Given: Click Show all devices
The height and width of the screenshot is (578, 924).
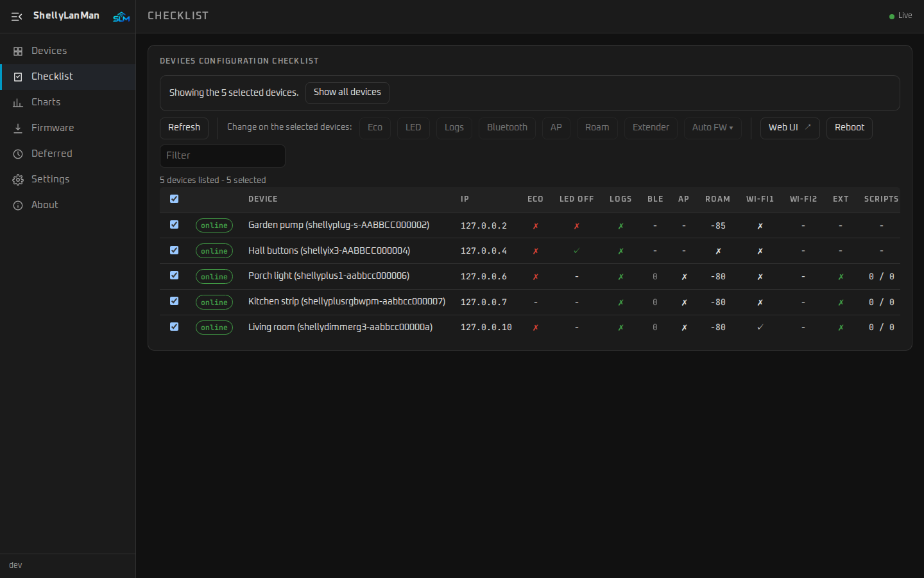Looking at the screenshot, I should tap(347, 92).
